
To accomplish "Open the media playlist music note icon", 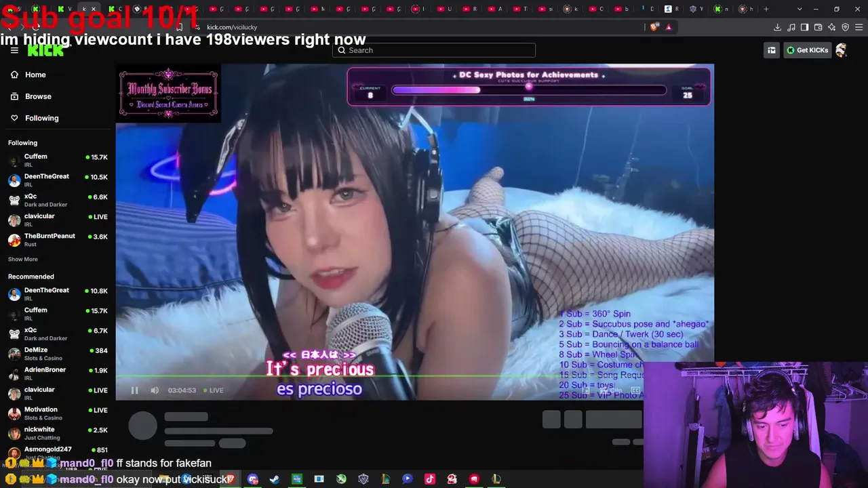I will [791, 27].
